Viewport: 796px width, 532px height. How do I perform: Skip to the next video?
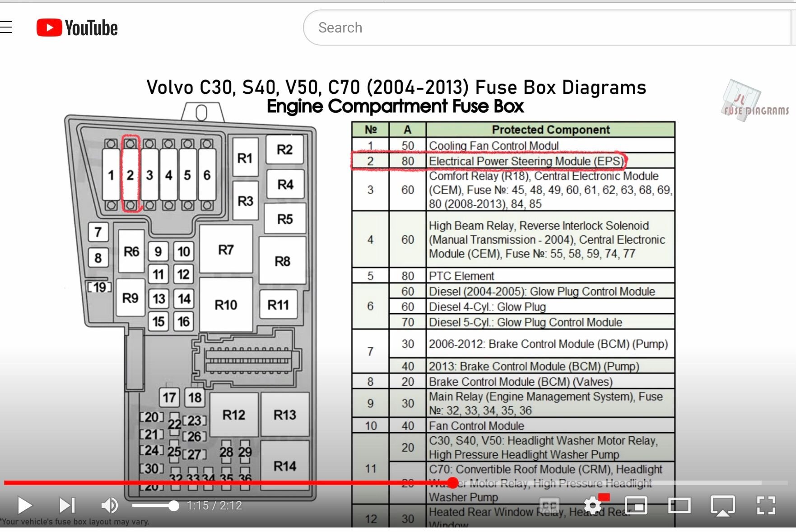67,505
